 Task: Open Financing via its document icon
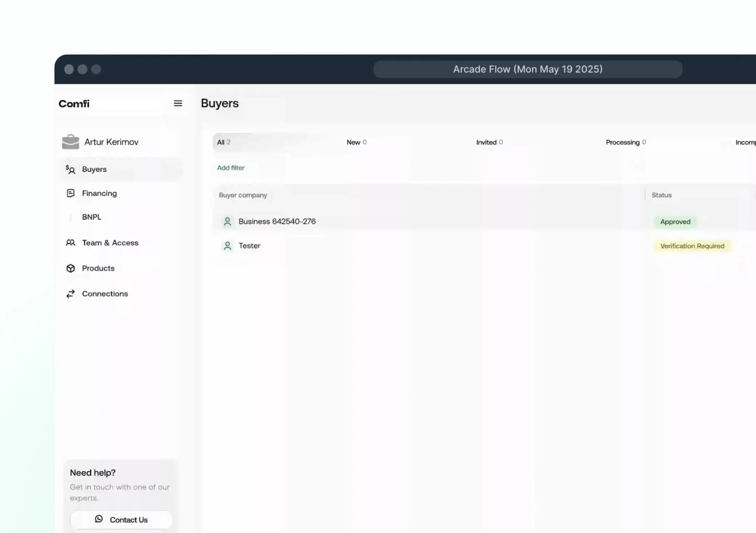coord(70,193)
